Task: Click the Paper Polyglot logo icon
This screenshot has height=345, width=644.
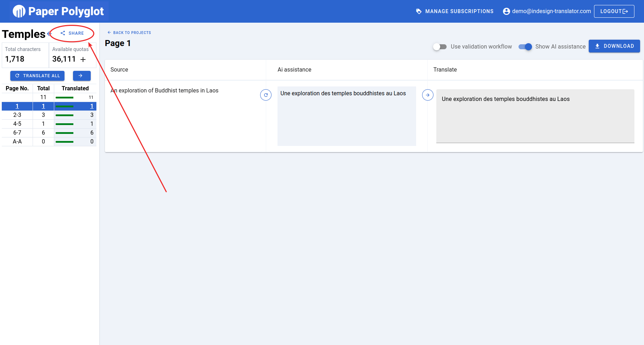Action: 18,11
